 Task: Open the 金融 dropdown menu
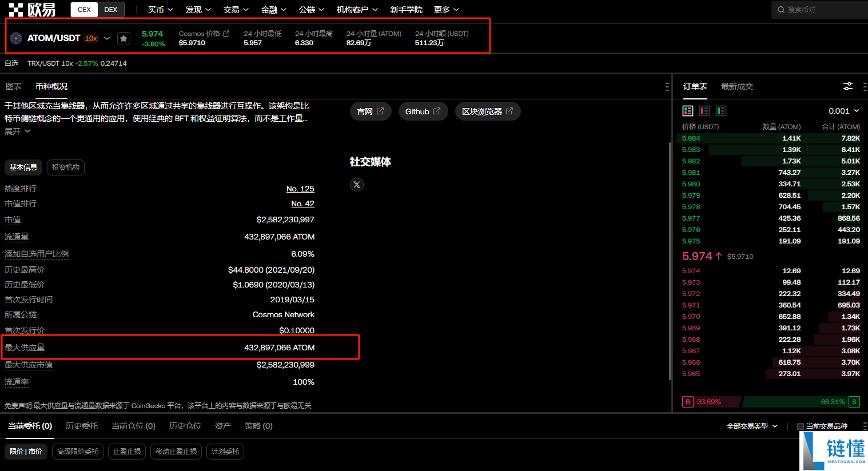(273, 10)
